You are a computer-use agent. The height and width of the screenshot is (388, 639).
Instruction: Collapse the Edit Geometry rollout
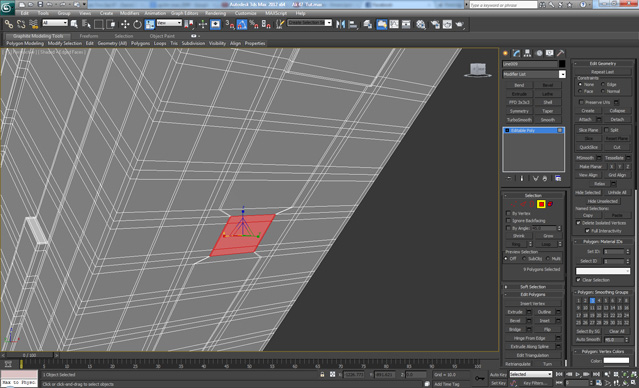(x=603, y=64)
